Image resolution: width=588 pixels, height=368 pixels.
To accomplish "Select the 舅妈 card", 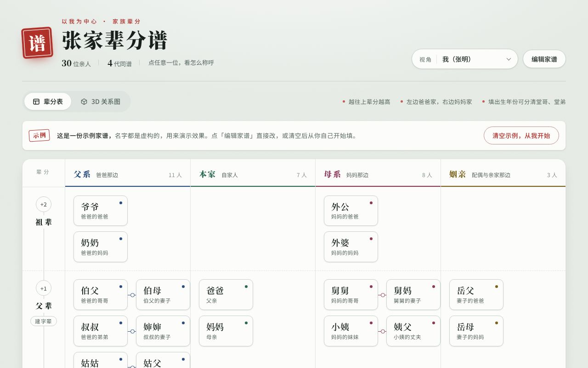I will tap(413, 295).
